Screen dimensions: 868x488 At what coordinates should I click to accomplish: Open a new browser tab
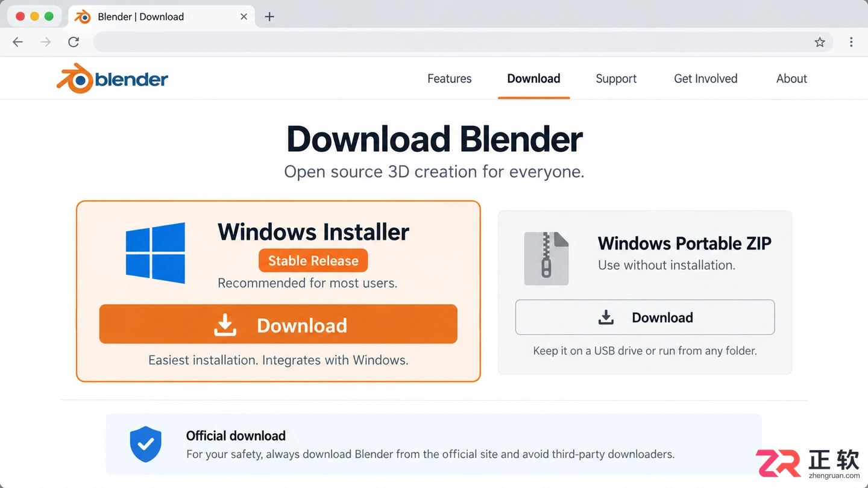pos(269,17)
